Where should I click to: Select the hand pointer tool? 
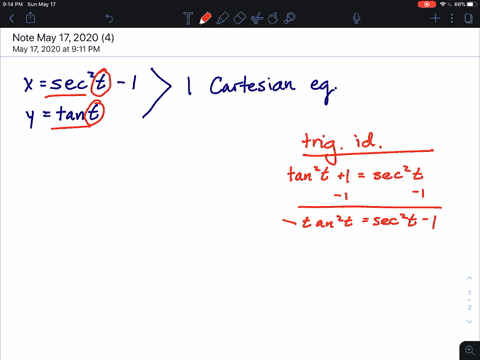point(273,18)
